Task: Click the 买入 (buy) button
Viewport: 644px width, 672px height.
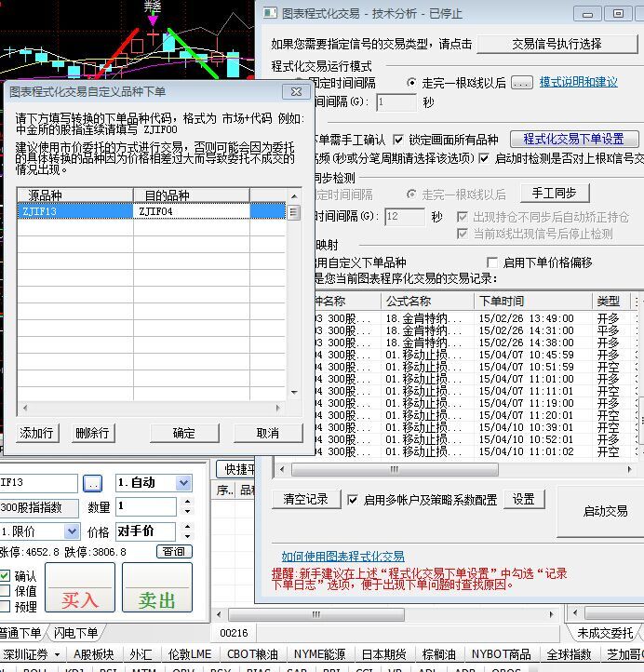Action: 80,598
